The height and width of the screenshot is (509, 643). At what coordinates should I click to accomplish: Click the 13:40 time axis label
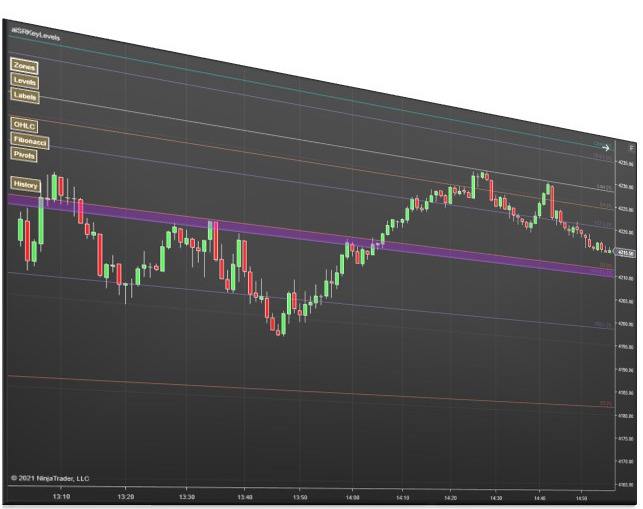coord(245,497)
